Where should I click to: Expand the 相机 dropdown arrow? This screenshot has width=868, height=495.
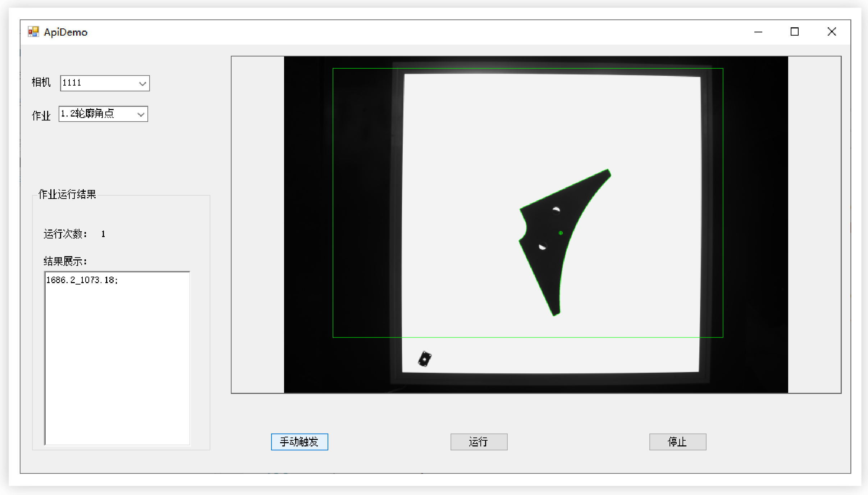(x=142, y=83)
